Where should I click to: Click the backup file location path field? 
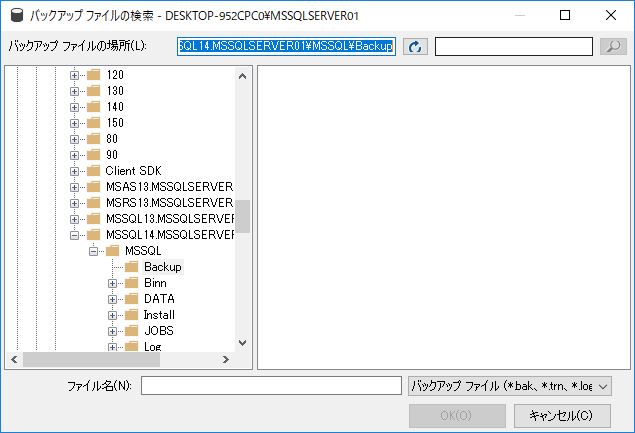coord(286,47)
